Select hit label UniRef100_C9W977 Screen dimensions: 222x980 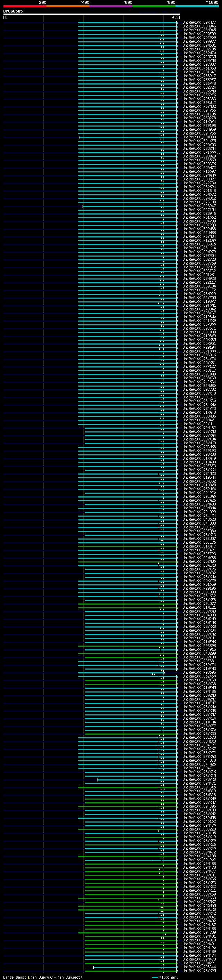(x=199, y=41)
